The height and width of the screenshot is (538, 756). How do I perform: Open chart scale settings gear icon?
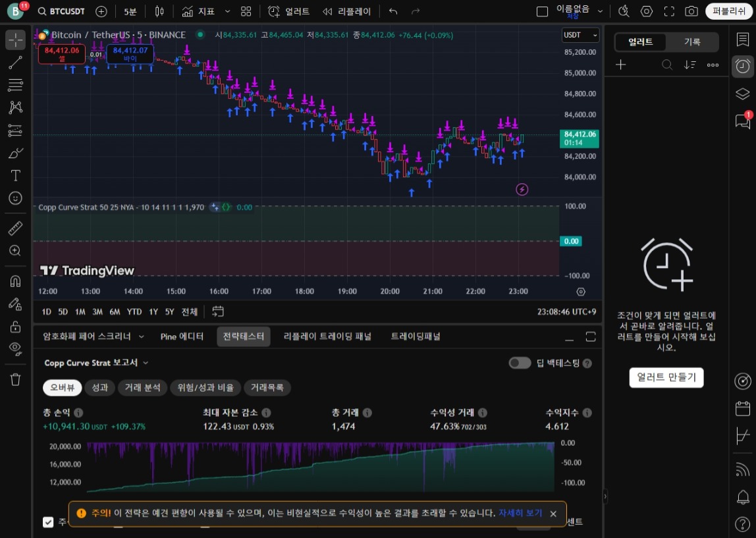(581, 292)
